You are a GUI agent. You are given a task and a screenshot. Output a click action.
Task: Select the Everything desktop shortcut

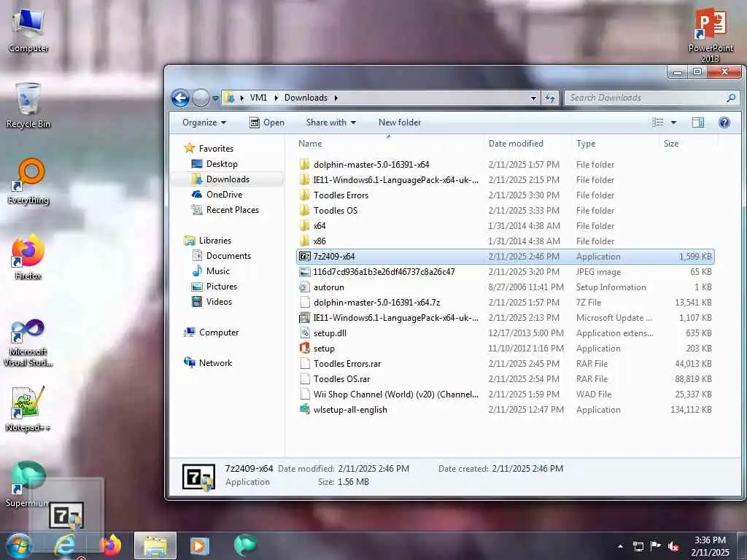point(28,182)
